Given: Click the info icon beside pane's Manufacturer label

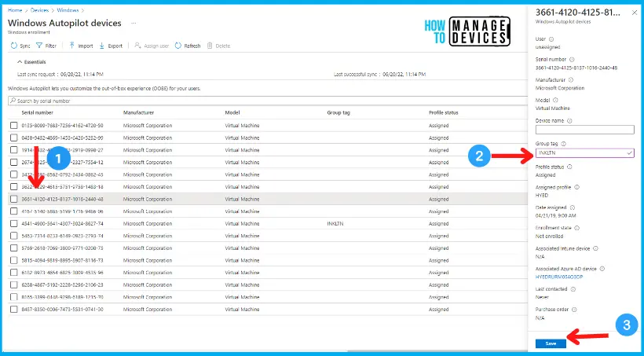Looking at the screenshot, I should tap(570, 79).
